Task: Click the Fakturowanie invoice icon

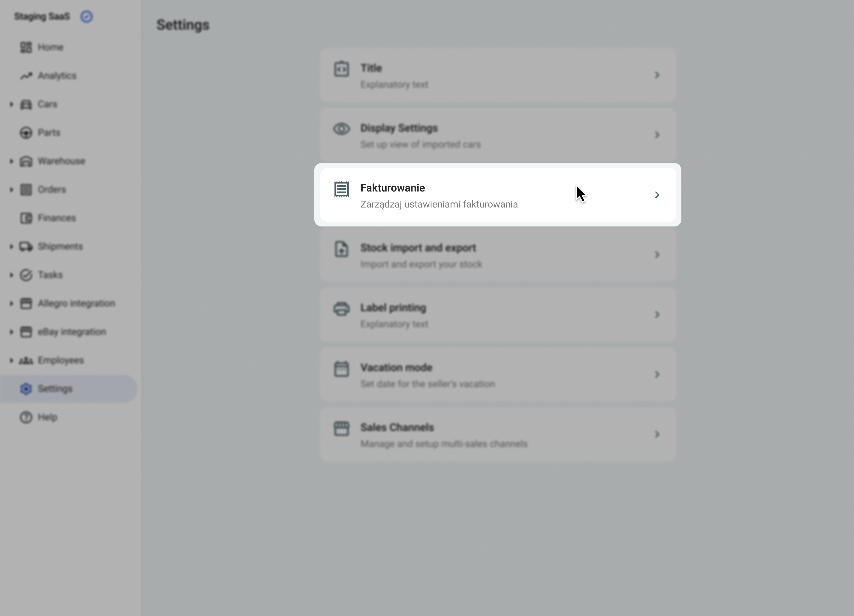Action: [341, 189]
